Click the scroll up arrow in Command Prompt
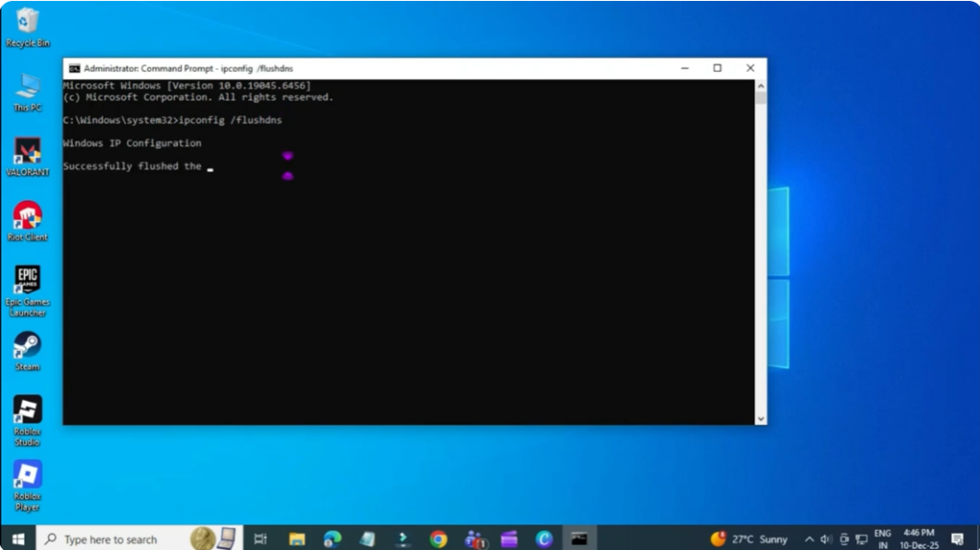This screenshot has height=550, width=980. (x=761, y=86)
